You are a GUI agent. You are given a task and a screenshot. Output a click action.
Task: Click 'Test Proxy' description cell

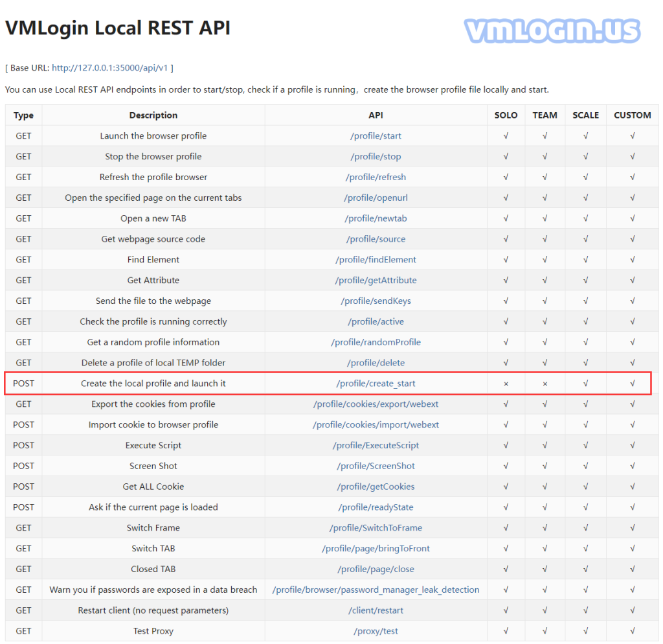point(153,631)
